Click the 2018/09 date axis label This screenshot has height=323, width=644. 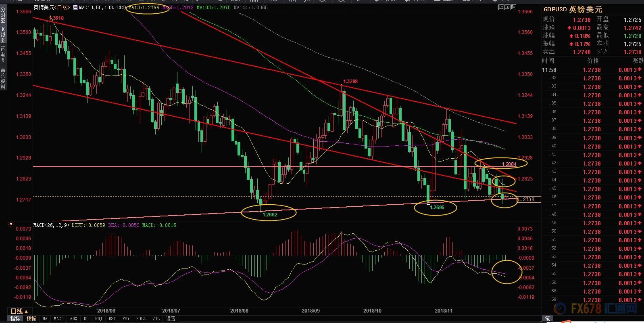click(x=311, y=310)
